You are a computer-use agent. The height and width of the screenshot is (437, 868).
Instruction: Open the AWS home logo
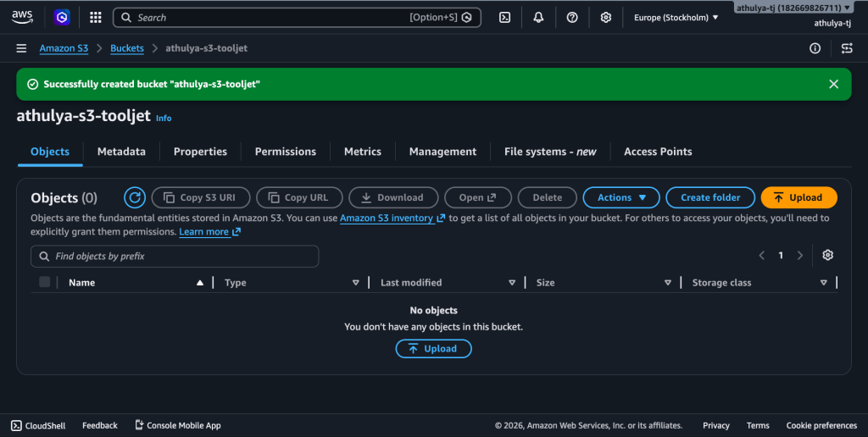22,17
